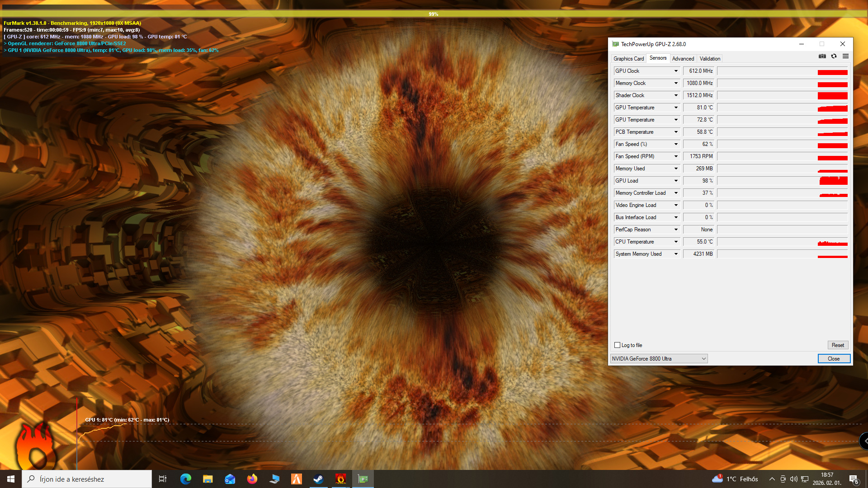Expand the GPU Clock sensor dropdown
The width and height of the screenshot is (868, 488).
[676, 71]
